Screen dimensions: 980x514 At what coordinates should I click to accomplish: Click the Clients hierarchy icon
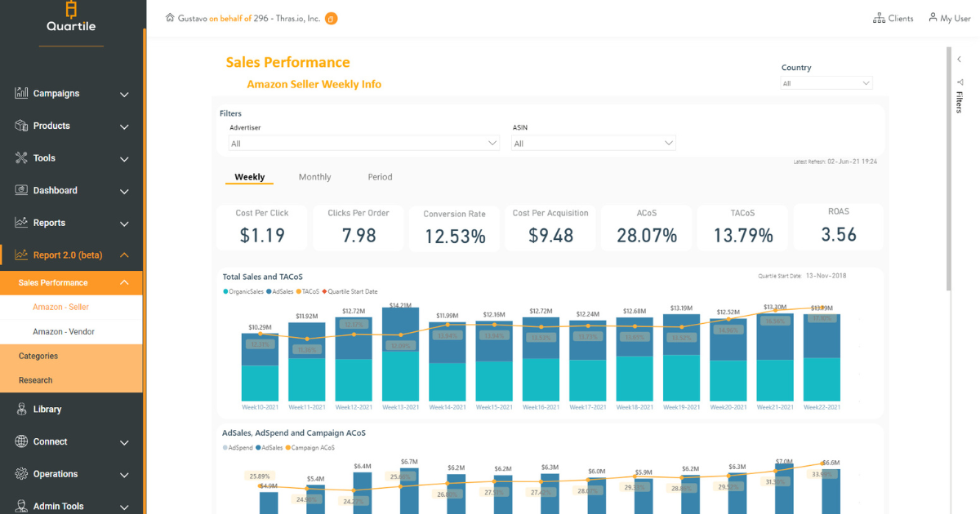coord(879,18)
